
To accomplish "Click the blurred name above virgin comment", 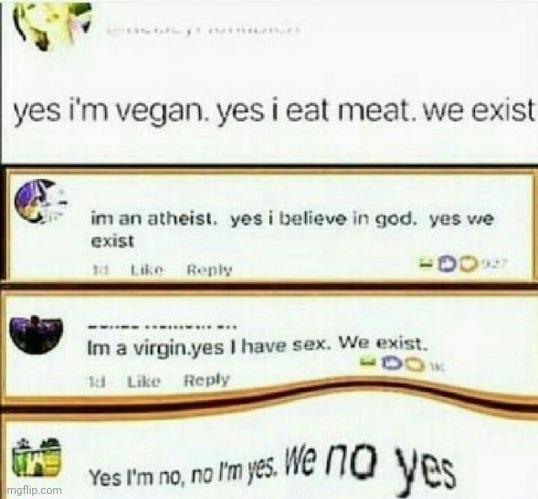I will click(162, 326).
